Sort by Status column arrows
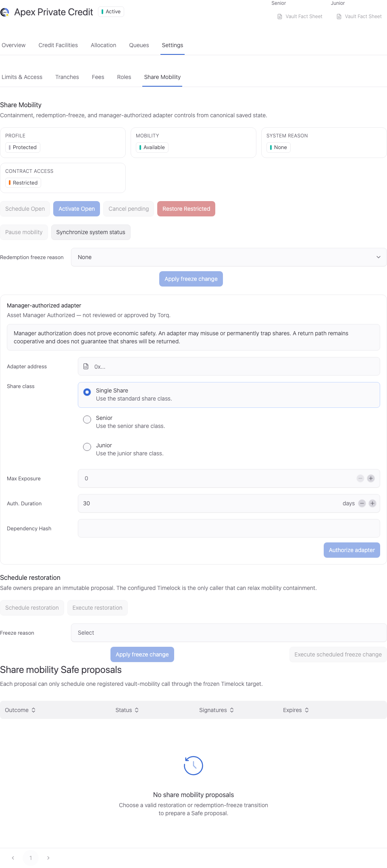 [137, 710]
